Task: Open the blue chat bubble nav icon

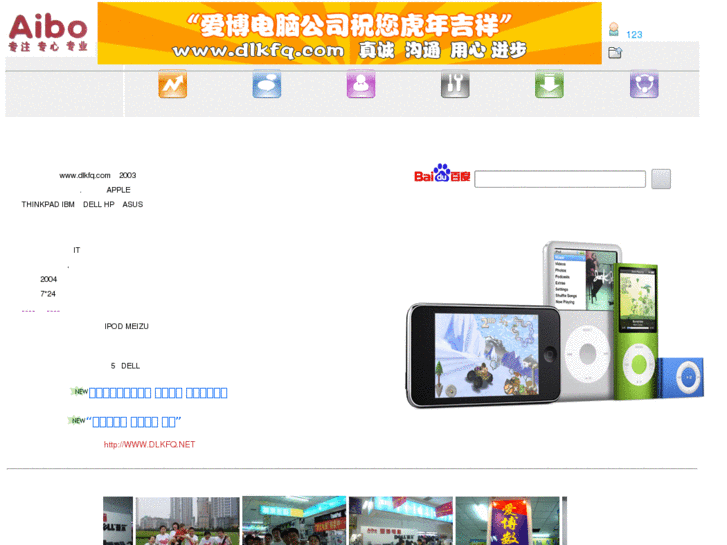Action: 267,84
